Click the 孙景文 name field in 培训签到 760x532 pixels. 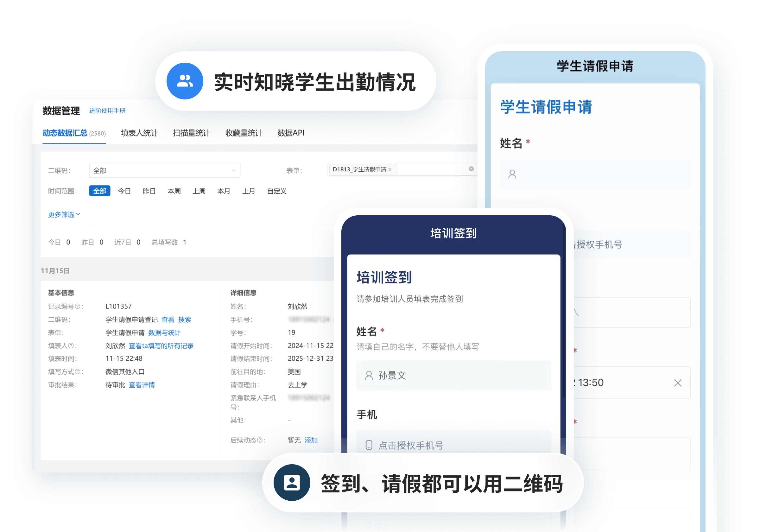pos(453,376)
